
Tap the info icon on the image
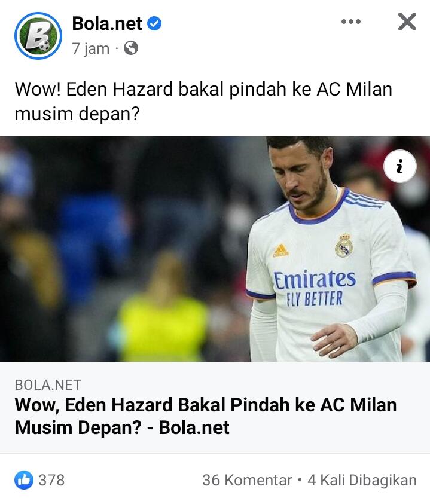[x=399, y=166]
